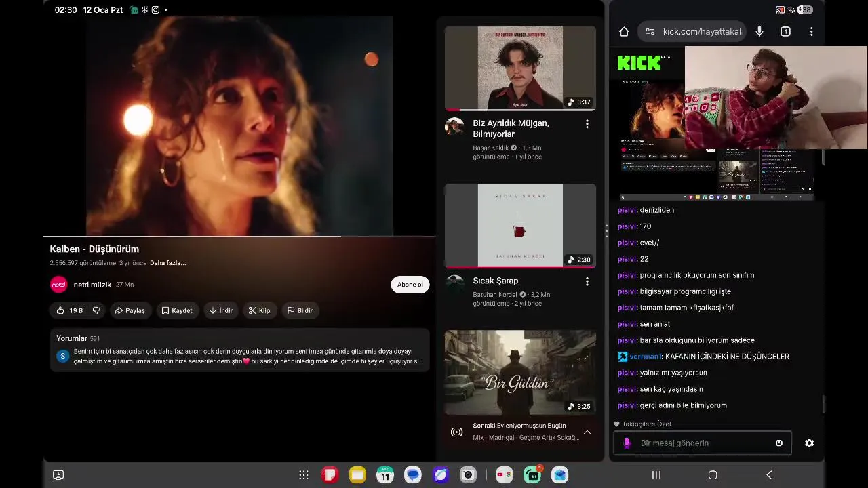Viewport: 868px width, 488px height.
Task: Click the KICK logo
Action: [639, 63]
